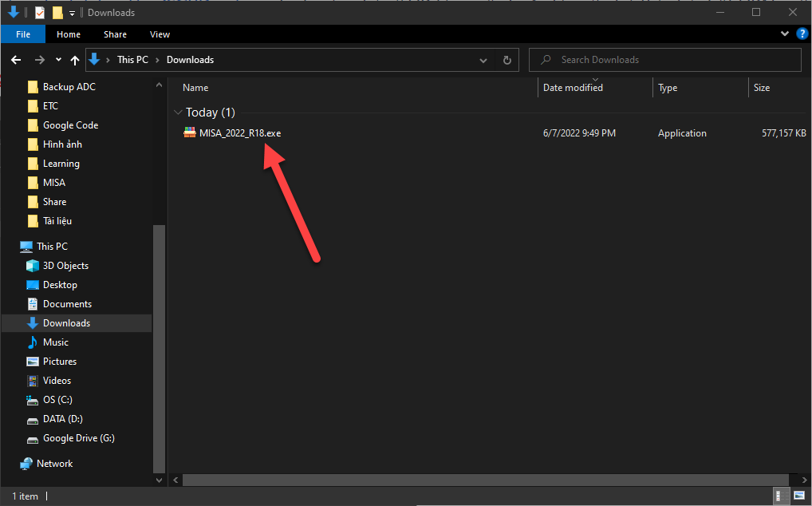Click the Videos film icon in sidebar
The height and width of the screenshot is (506, 812).
32,381
